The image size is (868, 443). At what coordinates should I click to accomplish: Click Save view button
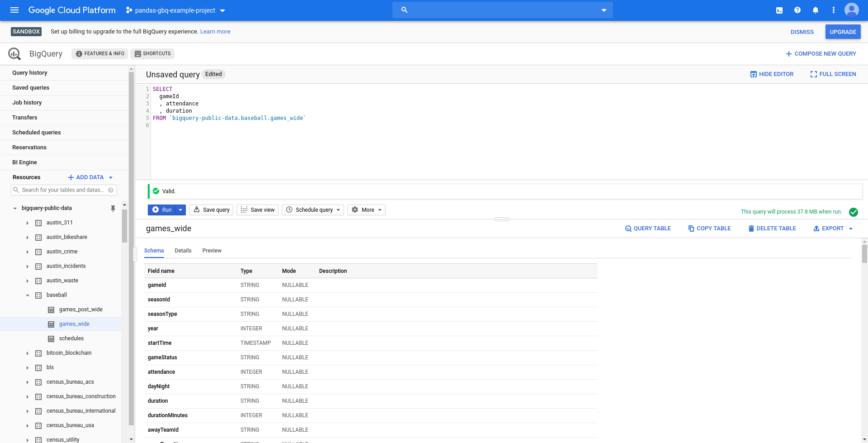258,210
